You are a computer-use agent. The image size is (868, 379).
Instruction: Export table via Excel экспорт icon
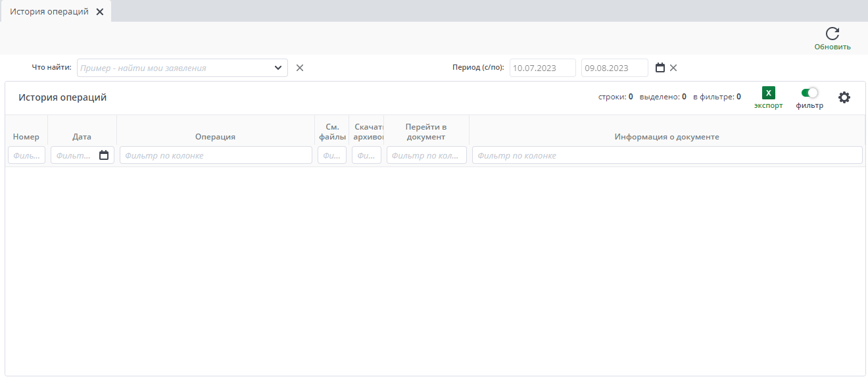coord(768,93)
